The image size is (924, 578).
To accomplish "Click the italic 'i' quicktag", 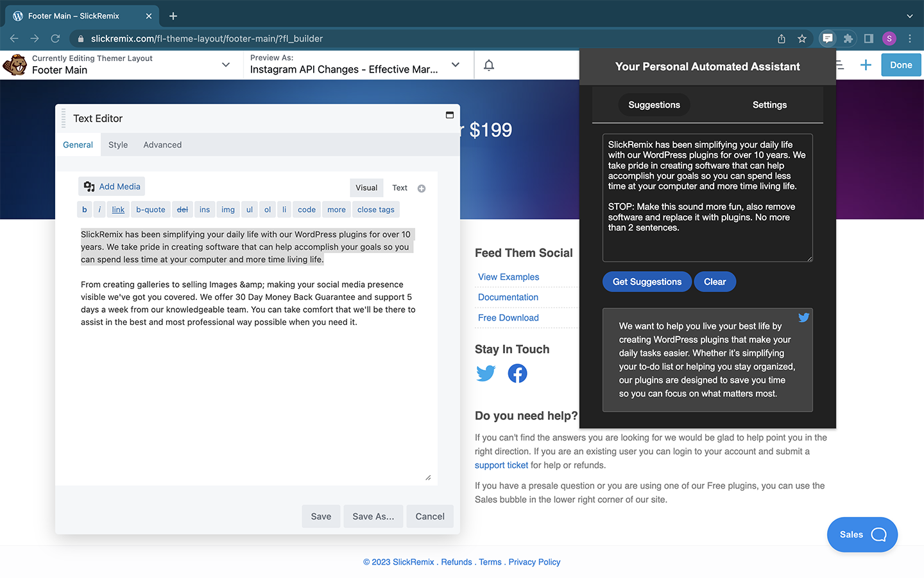I will click(x=99, y=209).
